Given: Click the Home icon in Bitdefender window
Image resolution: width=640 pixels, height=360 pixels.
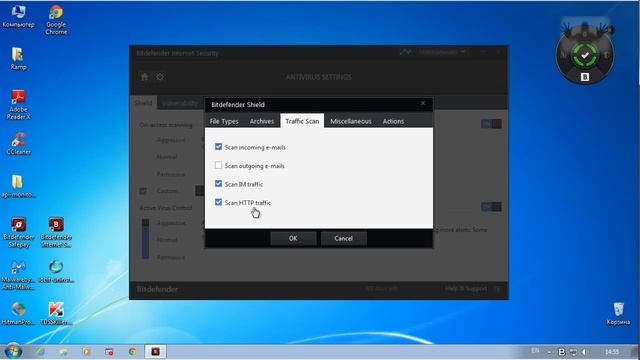Looking at the screenshot, I should pyautogui.click(x=144, y=76).
